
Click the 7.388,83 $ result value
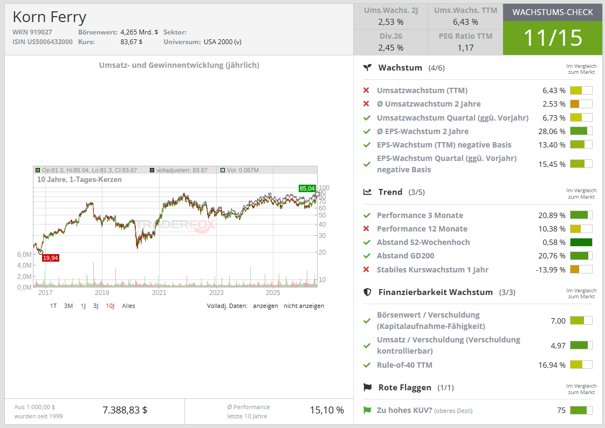125,410
